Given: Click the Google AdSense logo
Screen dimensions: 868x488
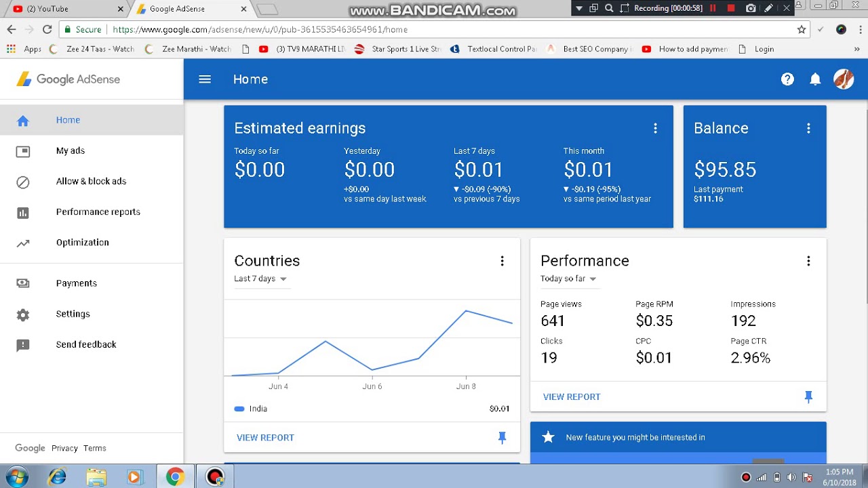Looking at the screenshot, I should click(x=68, y=79).
